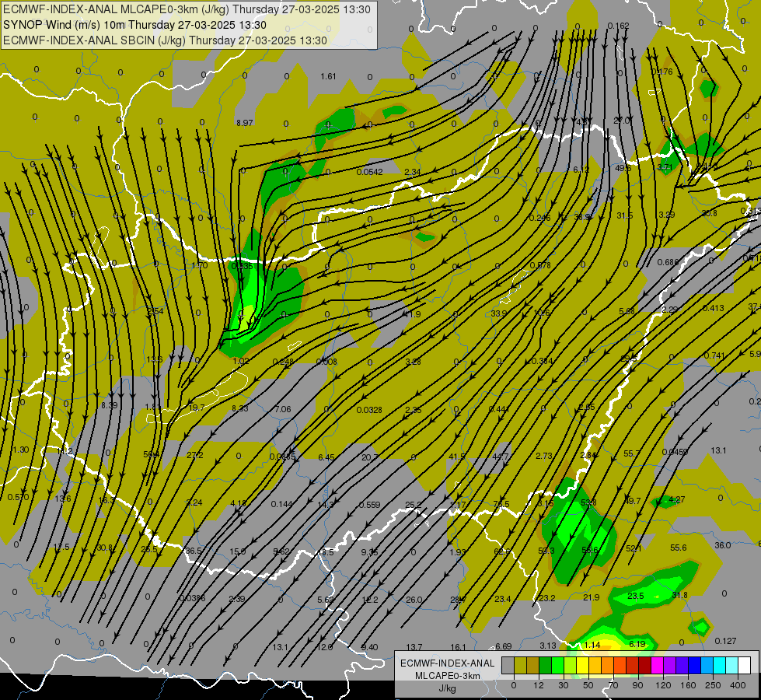This screenshot has width=761, height=700.
Task: Click the map value 16.1
Action: (458, 647)
